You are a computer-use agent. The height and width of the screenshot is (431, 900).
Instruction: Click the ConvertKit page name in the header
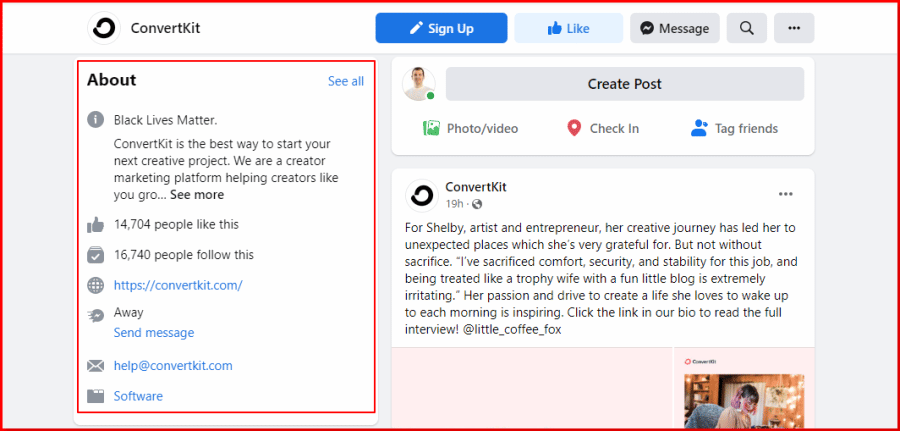click(165, 28)
